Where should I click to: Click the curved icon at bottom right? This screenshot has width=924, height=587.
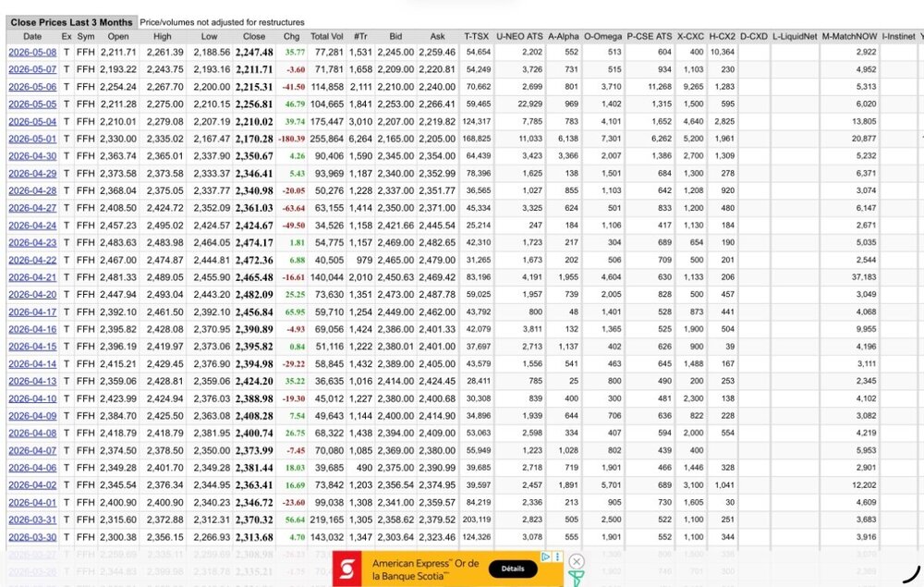point(912,575)
